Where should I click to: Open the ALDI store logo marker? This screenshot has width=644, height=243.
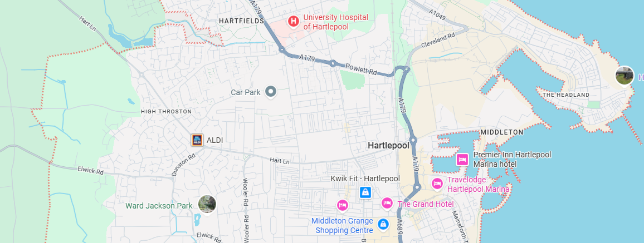[198, 140]
